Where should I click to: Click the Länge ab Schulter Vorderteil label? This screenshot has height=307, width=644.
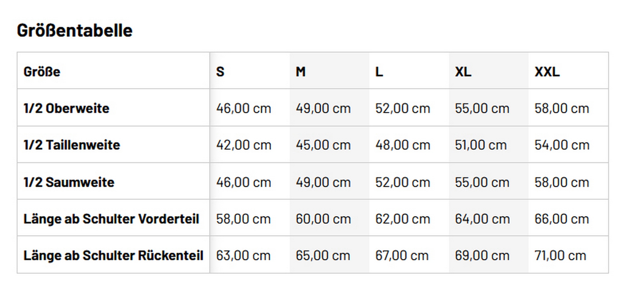click(111, 219)
